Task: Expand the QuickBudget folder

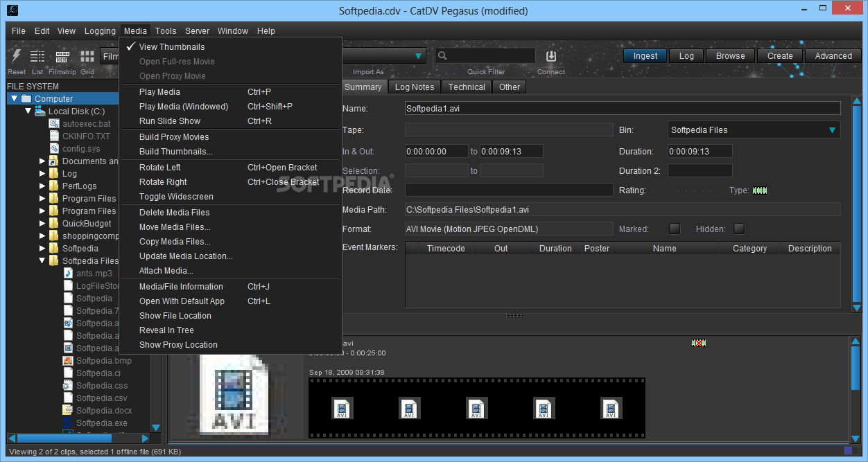Action: pyautogui.click(x=42, y=224)
